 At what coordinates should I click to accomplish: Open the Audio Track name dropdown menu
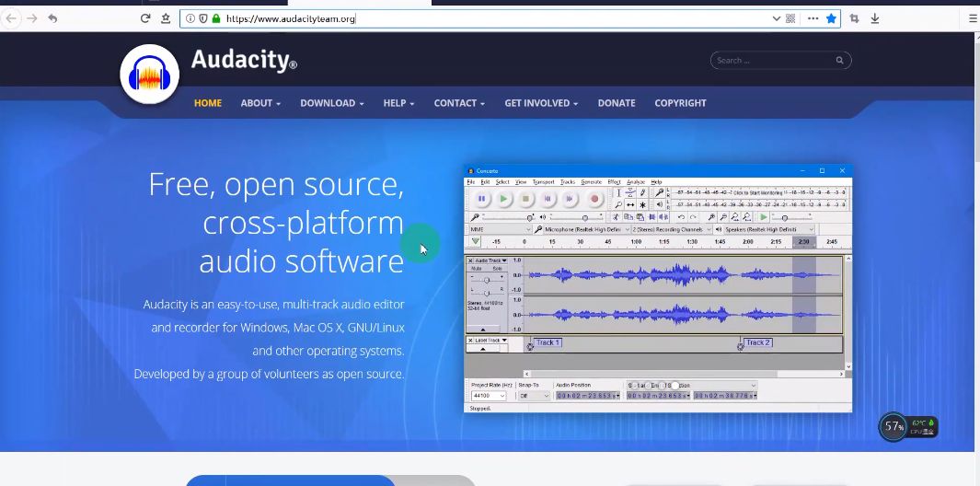(490, 260)
